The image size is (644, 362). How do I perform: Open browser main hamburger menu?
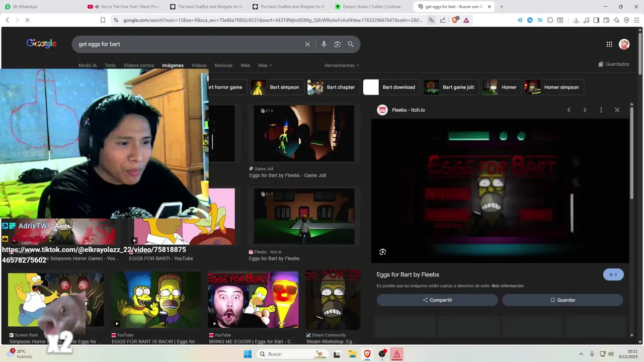coord(636,20)
